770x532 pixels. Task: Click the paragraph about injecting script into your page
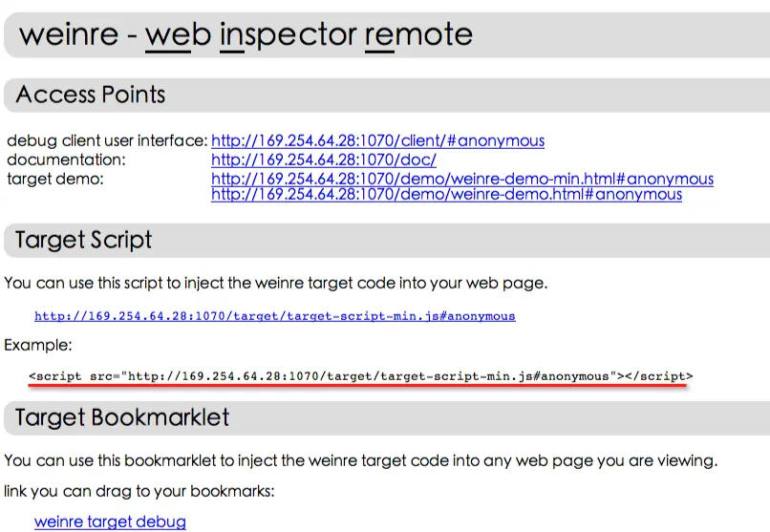[x=275, y=284]
